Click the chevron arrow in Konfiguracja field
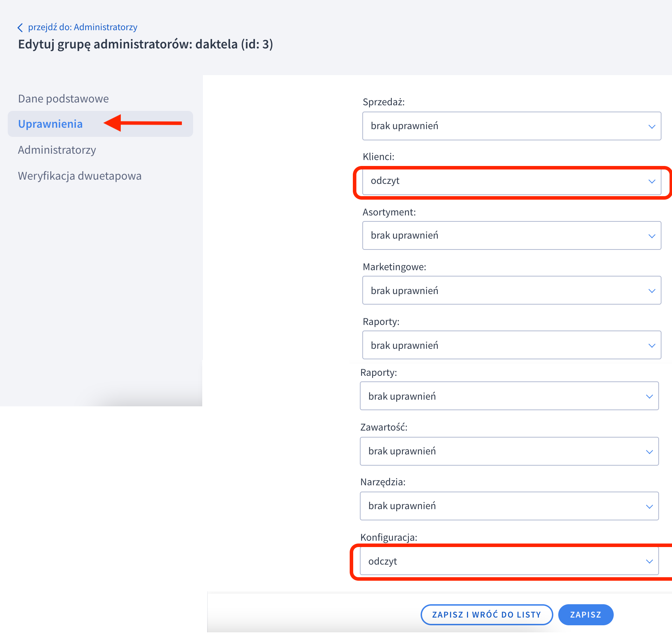 tap(649, 561)
